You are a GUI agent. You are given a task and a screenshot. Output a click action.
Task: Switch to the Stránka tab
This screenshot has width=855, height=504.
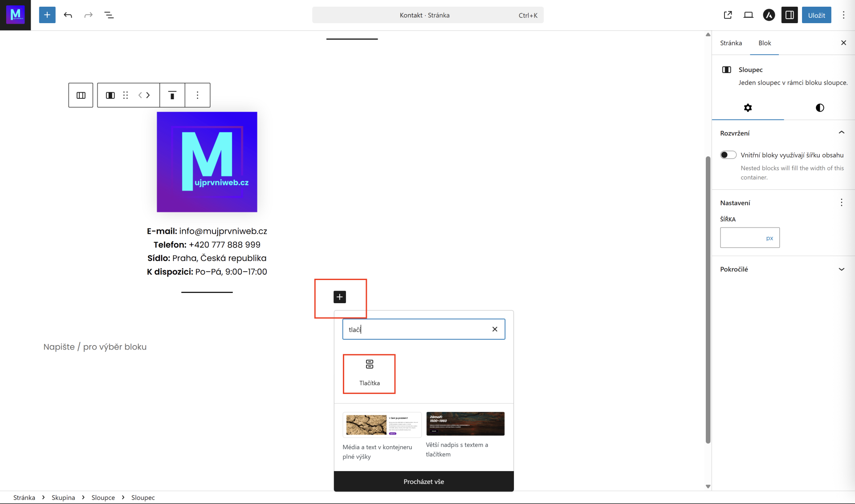pos(731,43)
